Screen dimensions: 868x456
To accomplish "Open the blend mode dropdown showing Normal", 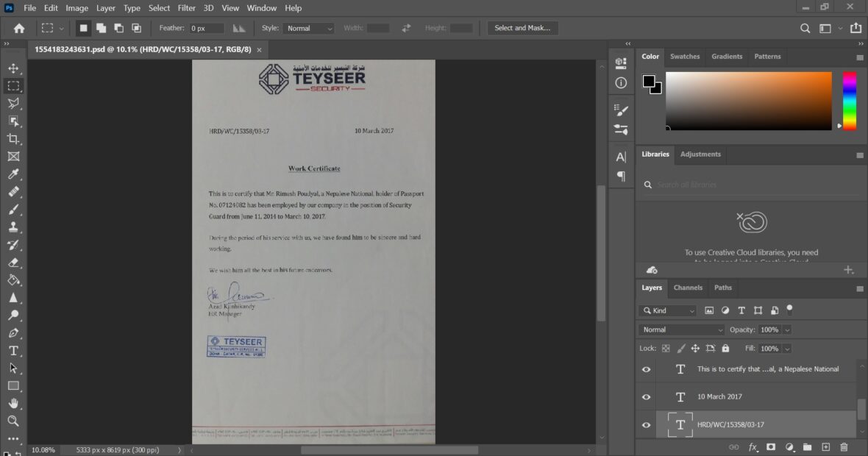I will [x=680, y=329].
